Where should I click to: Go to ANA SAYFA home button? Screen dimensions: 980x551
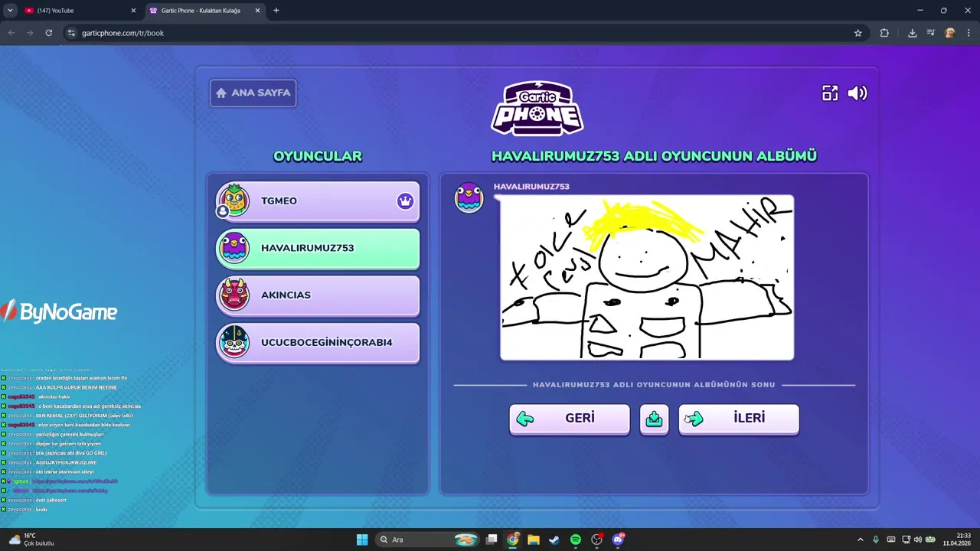(253, 93)
